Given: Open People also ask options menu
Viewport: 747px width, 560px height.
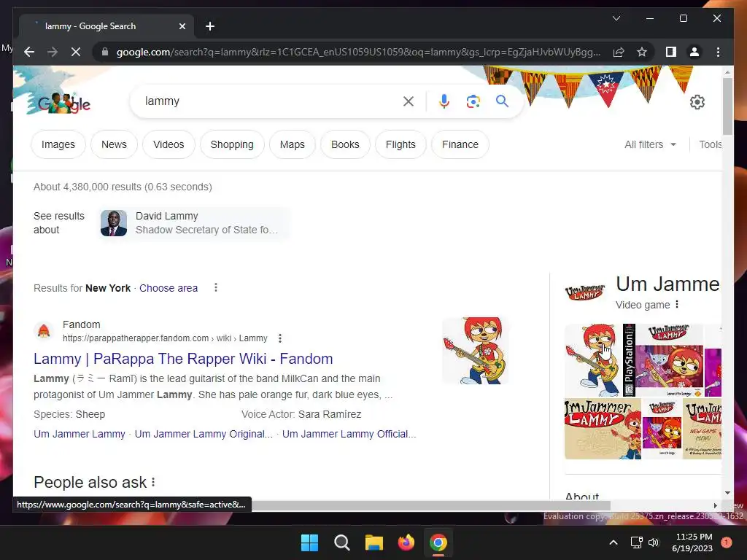Looking at the screenshot, I should tap(153, 482).
